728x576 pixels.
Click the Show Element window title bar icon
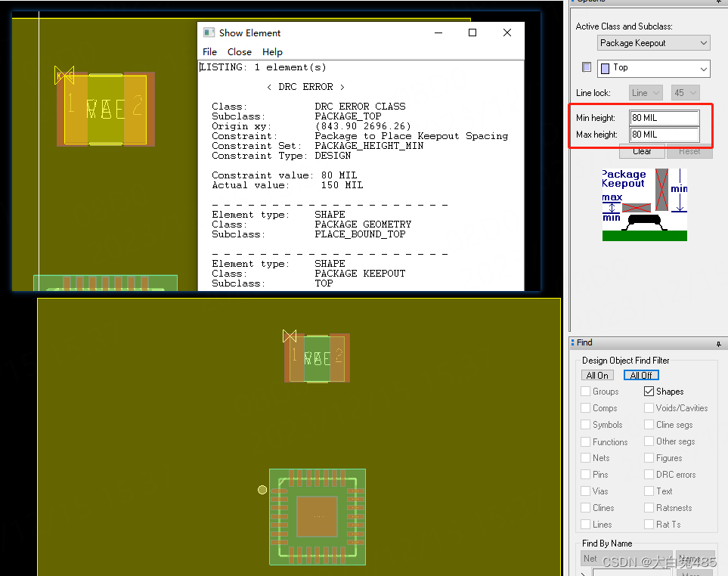pyautogui.click(x=208, y=33)
